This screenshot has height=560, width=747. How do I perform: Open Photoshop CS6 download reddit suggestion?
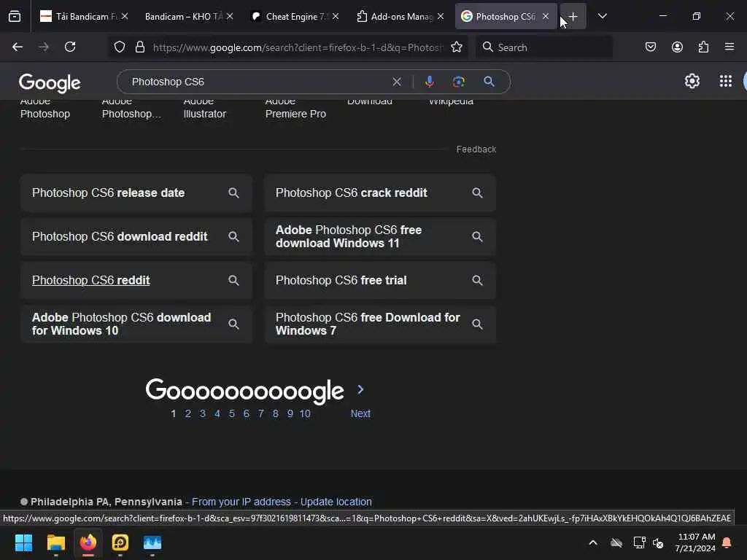tap(136, 237)
